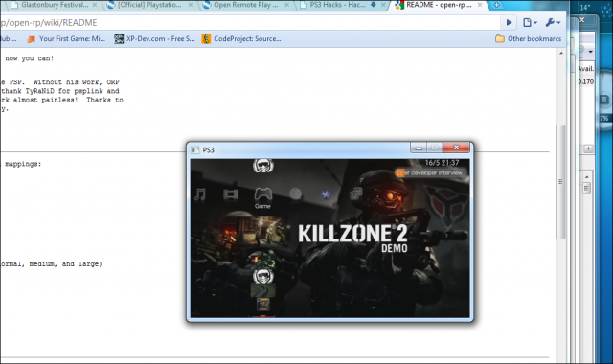Select the helmet icon below Killzone demo
The image size is (613, 364).
tap(263, 276)
